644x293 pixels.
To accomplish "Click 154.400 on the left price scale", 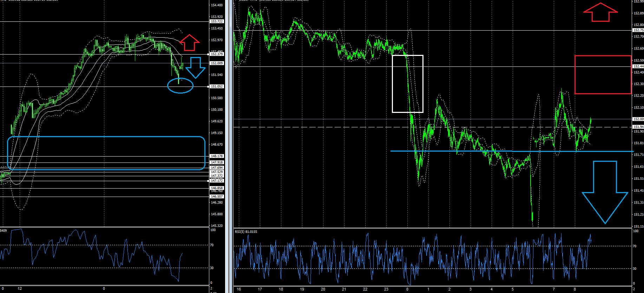I will (x=217, y=5).
